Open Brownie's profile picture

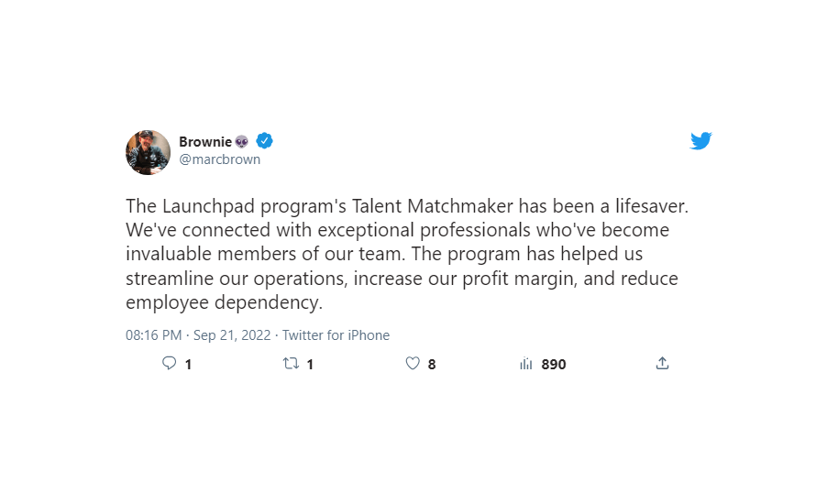click(148, 152)
